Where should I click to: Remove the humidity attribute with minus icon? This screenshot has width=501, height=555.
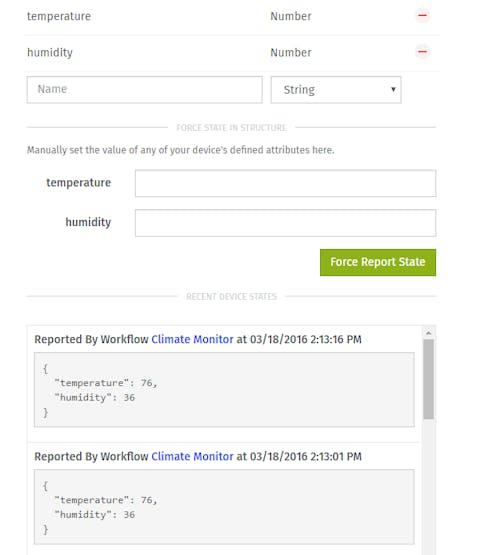tap(422, 52)
